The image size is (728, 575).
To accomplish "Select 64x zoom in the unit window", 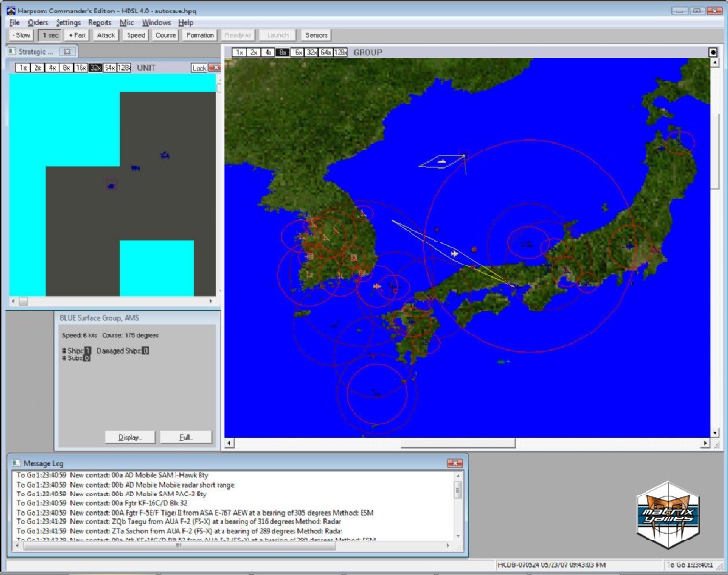I will pyautogui.click(x=109, y=68).
